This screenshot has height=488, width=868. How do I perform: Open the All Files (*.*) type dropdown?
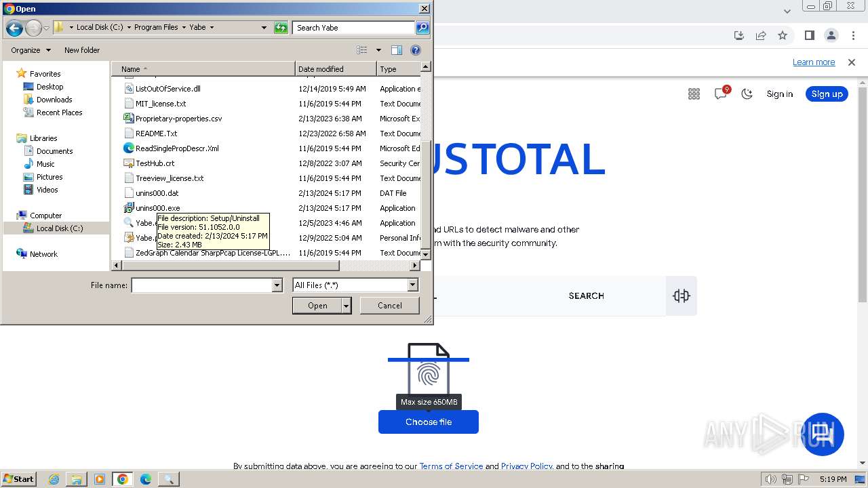pos(355,285)
